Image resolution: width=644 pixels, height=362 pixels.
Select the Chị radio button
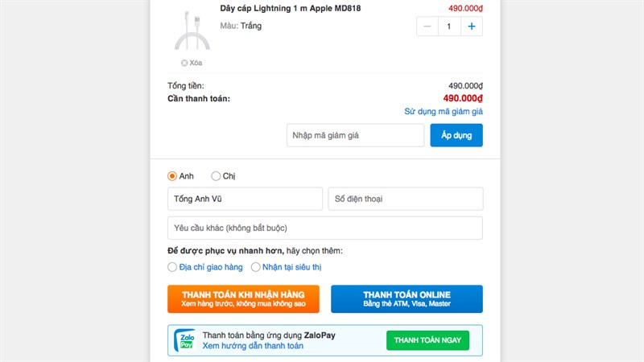click(x=216, y=176)
